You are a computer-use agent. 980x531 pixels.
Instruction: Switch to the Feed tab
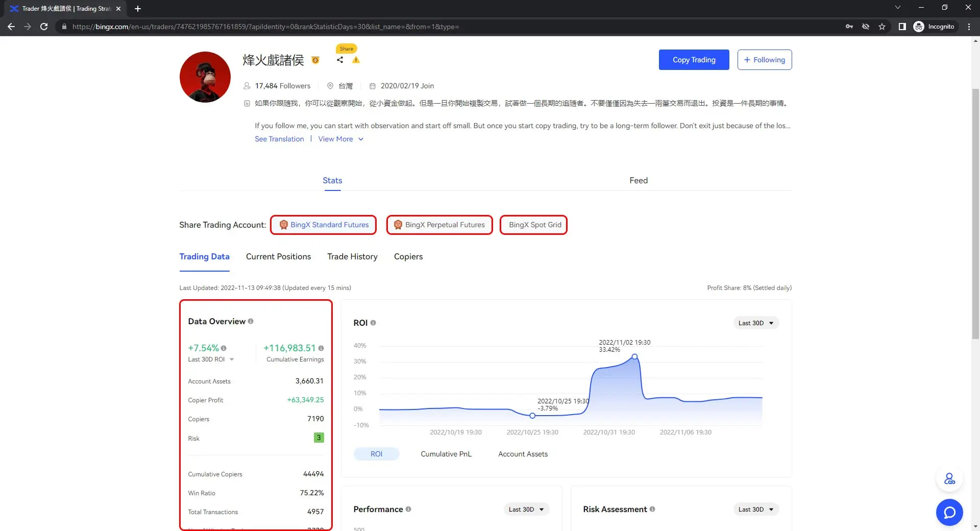click(639, 180)
